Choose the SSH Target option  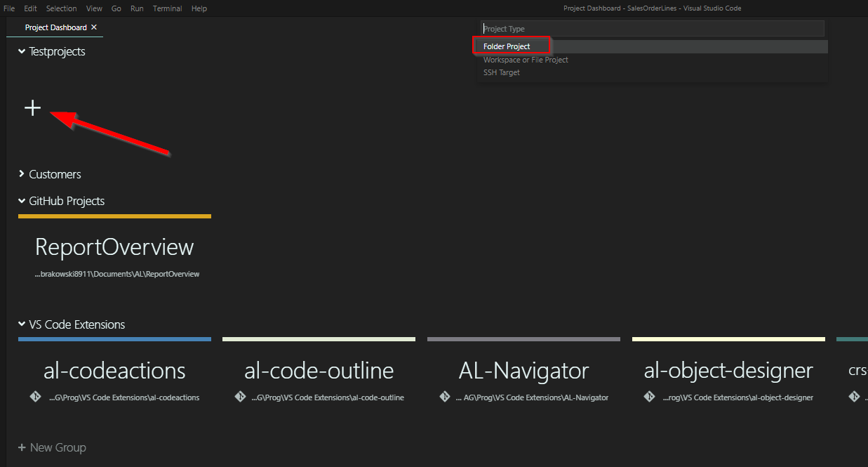coord(501,72)
